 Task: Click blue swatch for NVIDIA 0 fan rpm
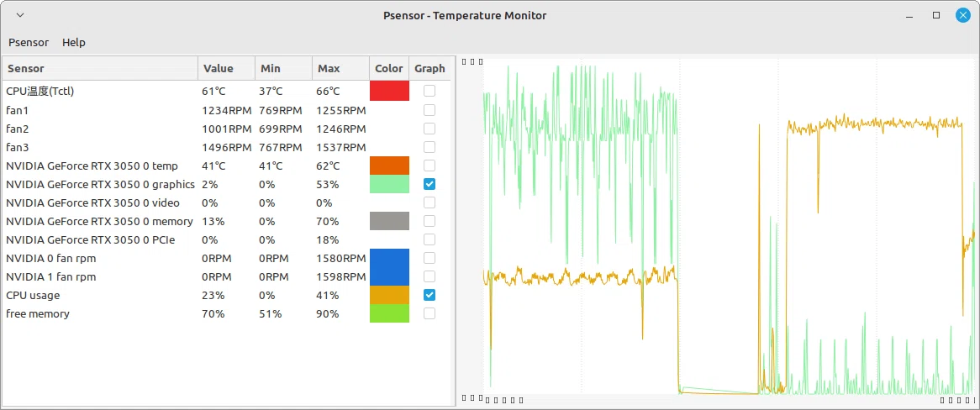point(389,258)
